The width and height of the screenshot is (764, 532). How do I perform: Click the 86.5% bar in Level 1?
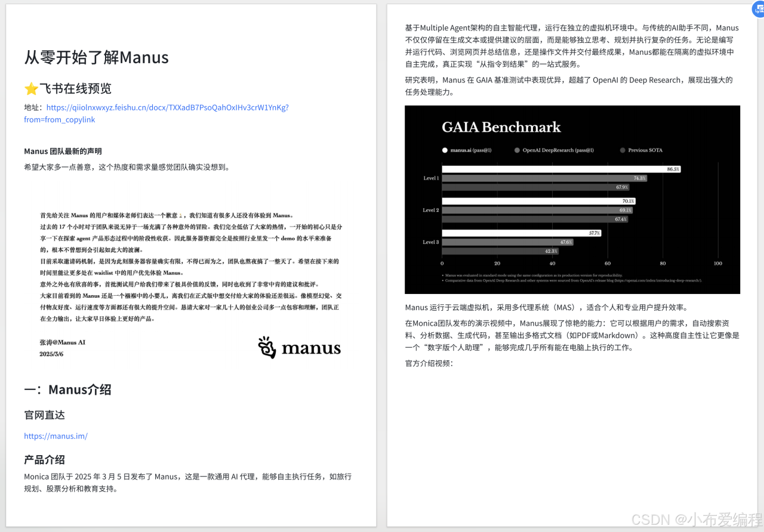click(561, 169)
